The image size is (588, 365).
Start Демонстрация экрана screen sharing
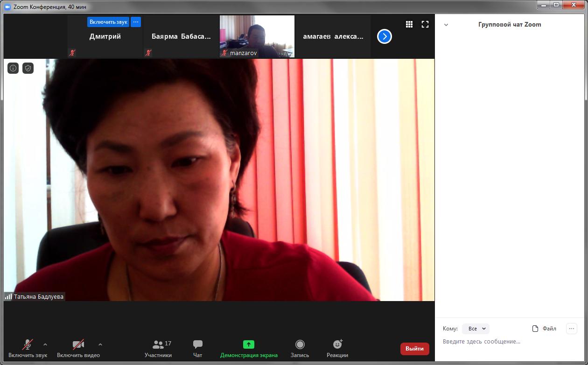tap(249, 349)
